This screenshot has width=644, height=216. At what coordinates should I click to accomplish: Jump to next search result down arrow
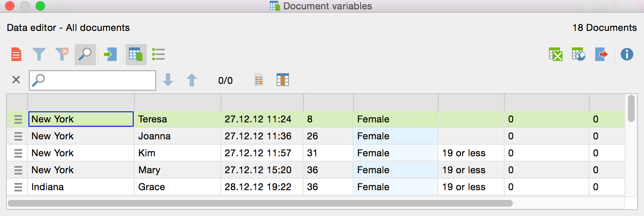pyautogui.click(x=168, y=80)
